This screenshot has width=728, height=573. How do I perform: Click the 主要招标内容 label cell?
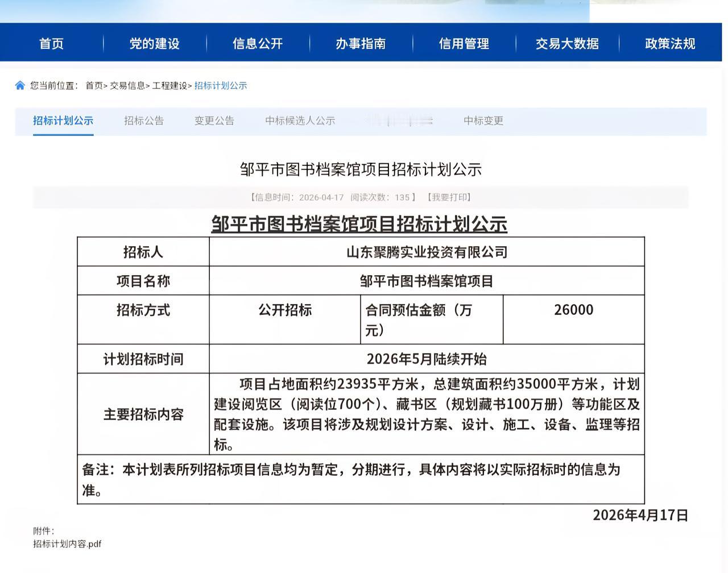point(143,414)
